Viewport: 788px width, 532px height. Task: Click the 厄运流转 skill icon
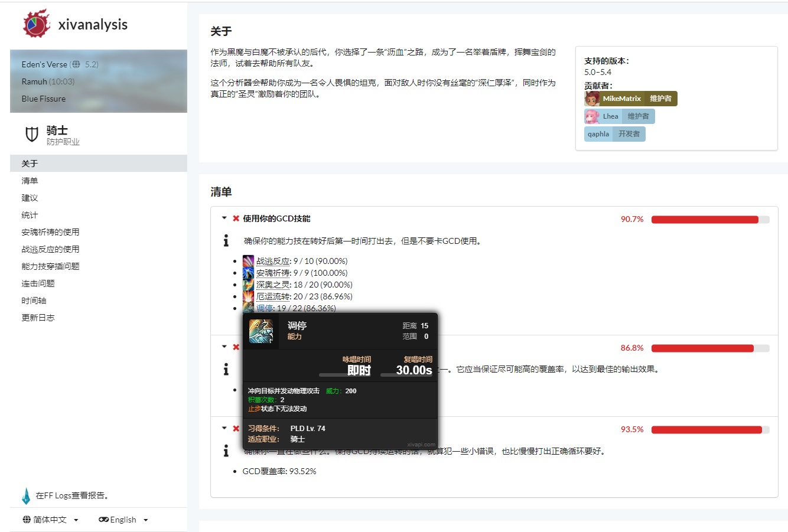coord(248,296)
